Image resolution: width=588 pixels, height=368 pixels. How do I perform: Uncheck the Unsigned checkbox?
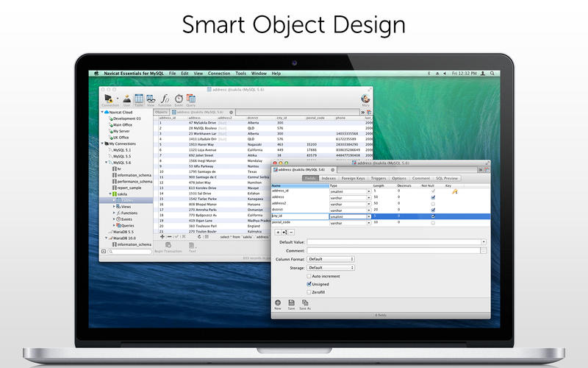coord(309,284)
